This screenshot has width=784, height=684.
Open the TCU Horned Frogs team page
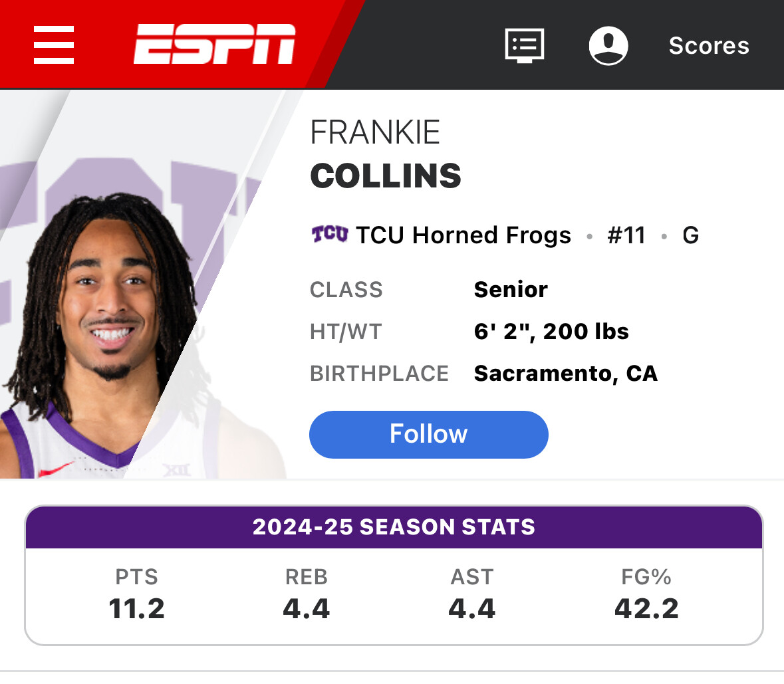(x=463, y=235)
